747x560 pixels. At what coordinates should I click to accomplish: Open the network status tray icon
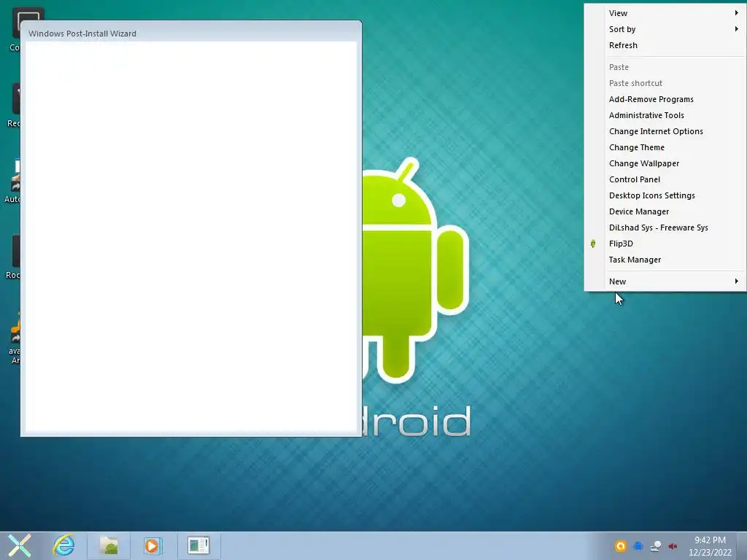click(x=656, y=546)
